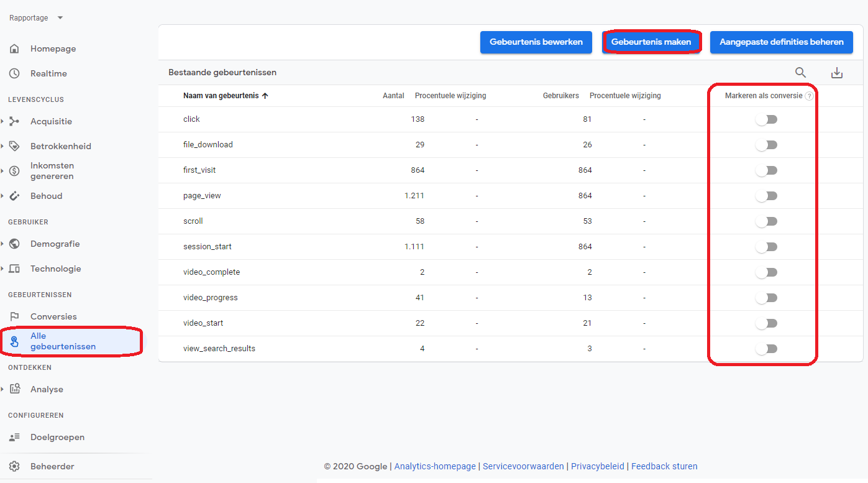The width and height of the screenshot is (868, 483).
Task: Mark page_view as a conversion
Action: pos(767,196)
